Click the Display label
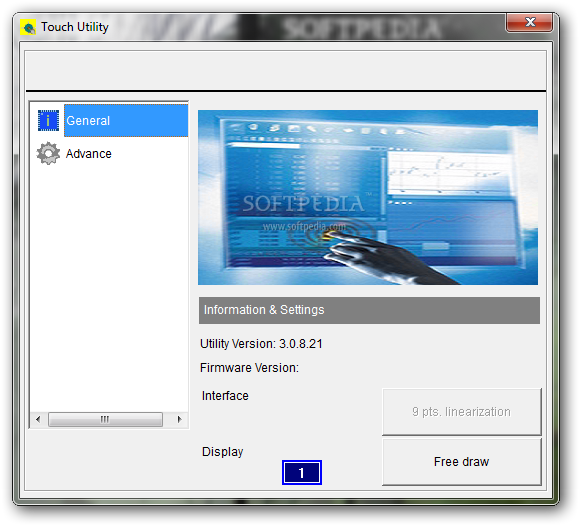The image size is (580, 526). click(x=222, y=452)
